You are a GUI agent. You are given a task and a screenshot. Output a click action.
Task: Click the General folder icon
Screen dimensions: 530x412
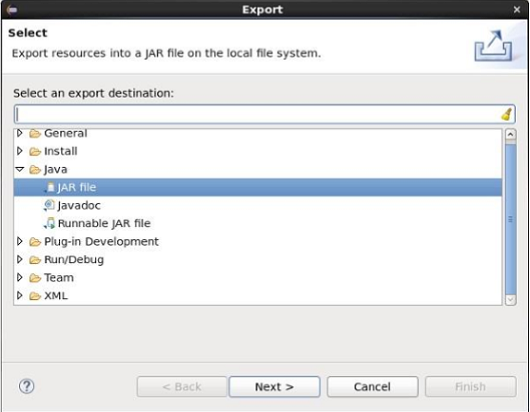click(x=35, y=134)
